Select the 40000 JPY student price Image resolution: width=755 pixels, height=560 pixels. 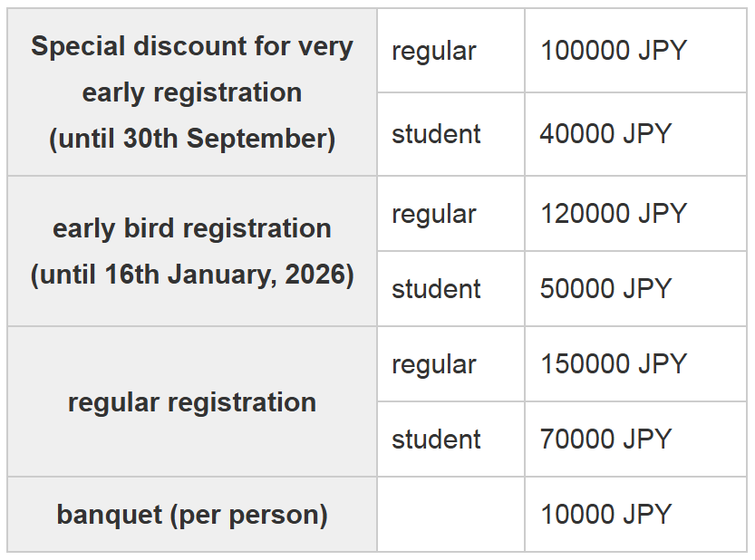pos(605,134)
